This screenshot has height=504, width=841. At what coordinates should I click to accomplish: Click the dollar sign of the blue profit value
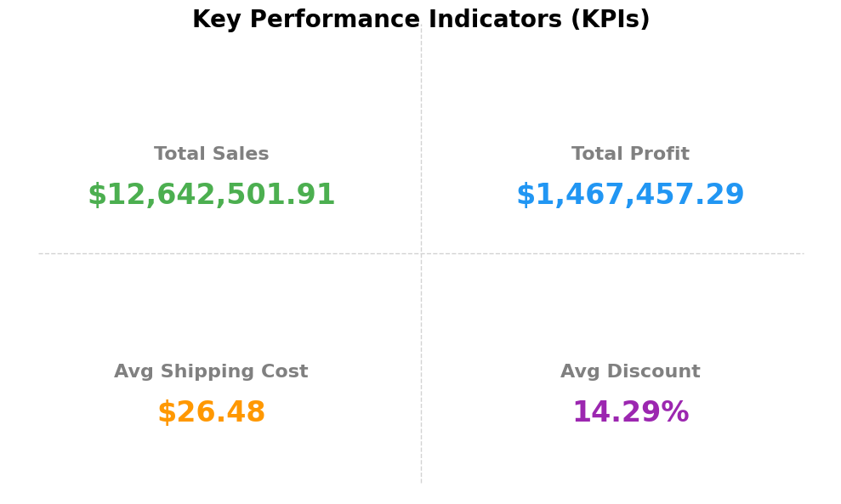[526, 195]
